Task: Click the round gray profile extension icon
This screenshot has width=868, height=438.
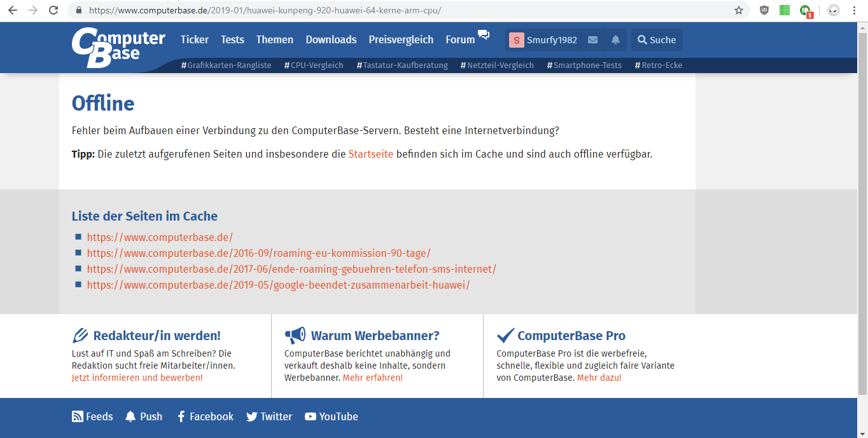Action: pos(832,10)
